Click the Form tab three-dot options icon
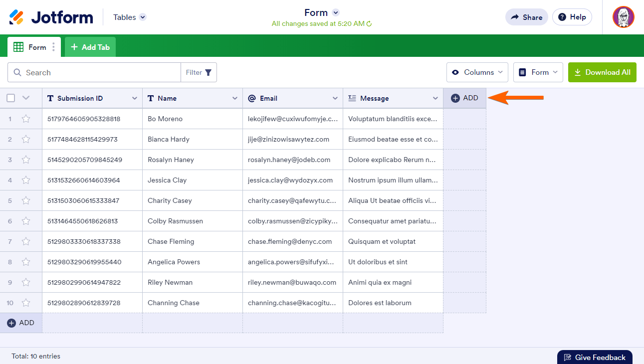This screenshot has width=644, height=364. coord(53,47)
